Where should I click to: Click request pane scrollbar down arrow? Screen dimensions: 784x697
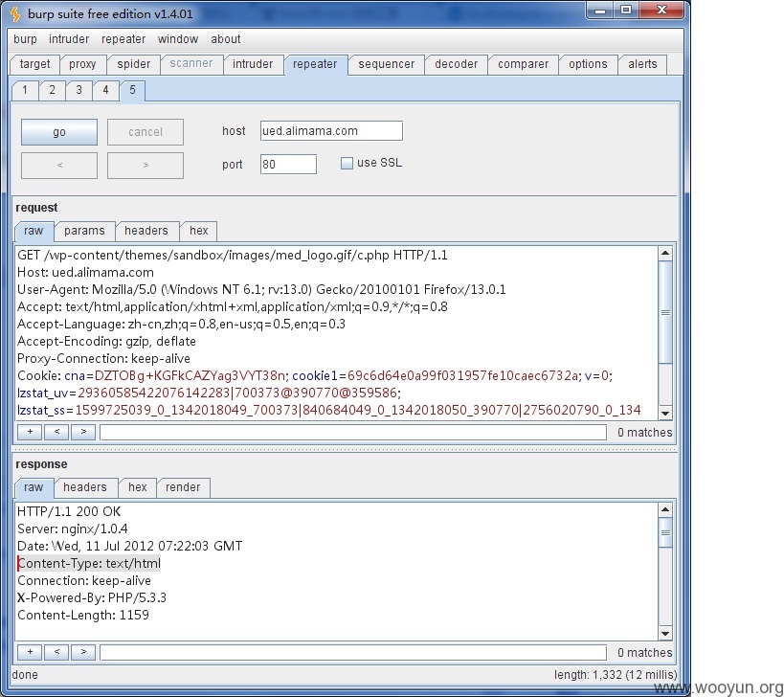tap(665, 413)
